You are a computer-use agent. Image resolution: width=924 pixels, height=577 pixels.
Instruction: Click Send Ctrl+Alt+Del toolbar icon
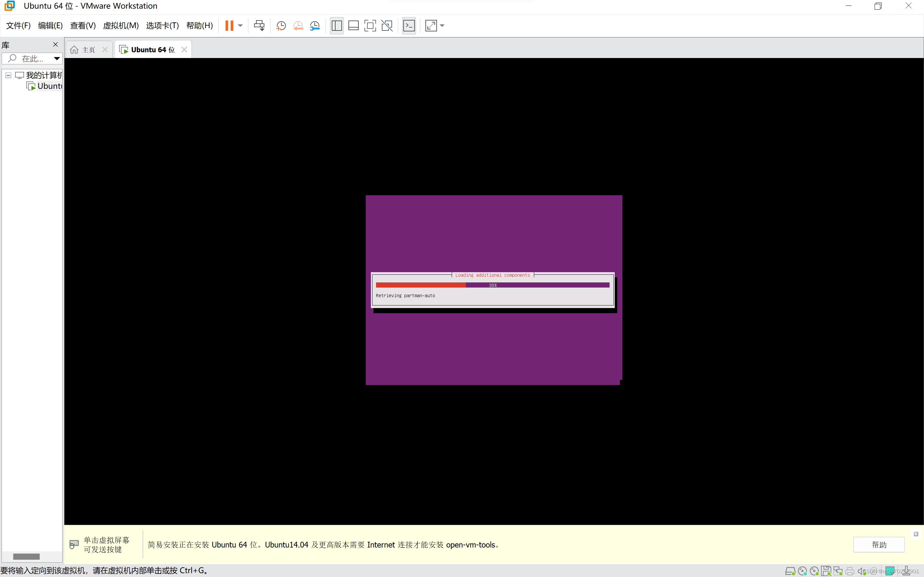pyautogui.click(x=259, y=26)
